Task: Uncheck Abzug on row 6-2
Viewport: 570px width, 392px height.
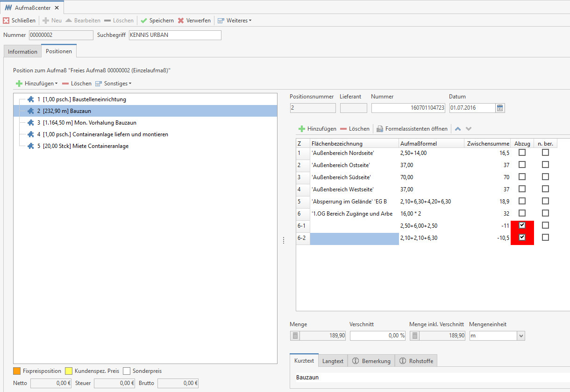Action: pos(522,238)
